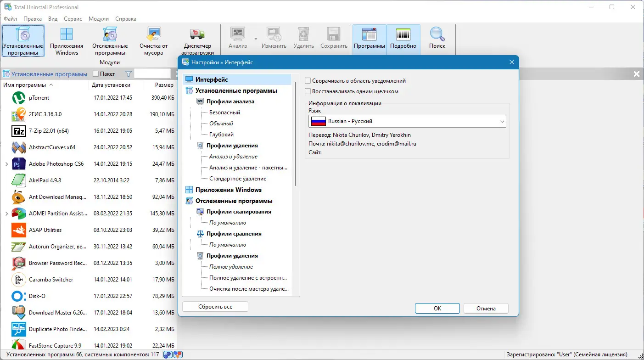The width and height of the screenshot is (644, 360).
Task: Select the 2ГИС 3.16.3.0 icon
Action: 19,114
